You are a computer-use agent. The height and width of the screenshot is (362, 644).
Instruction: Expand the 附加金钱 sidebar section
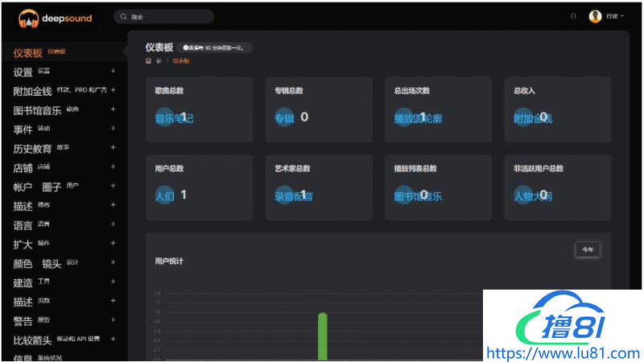coord(113,90)
